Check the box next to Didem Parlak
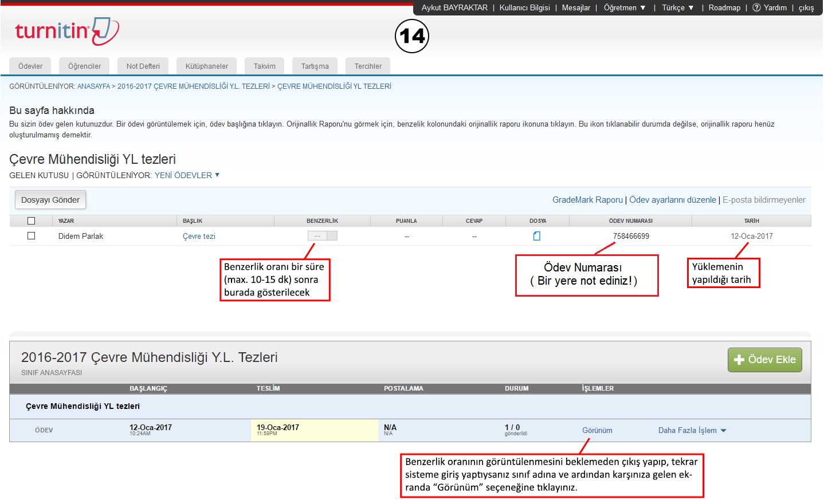 (32, 236)
